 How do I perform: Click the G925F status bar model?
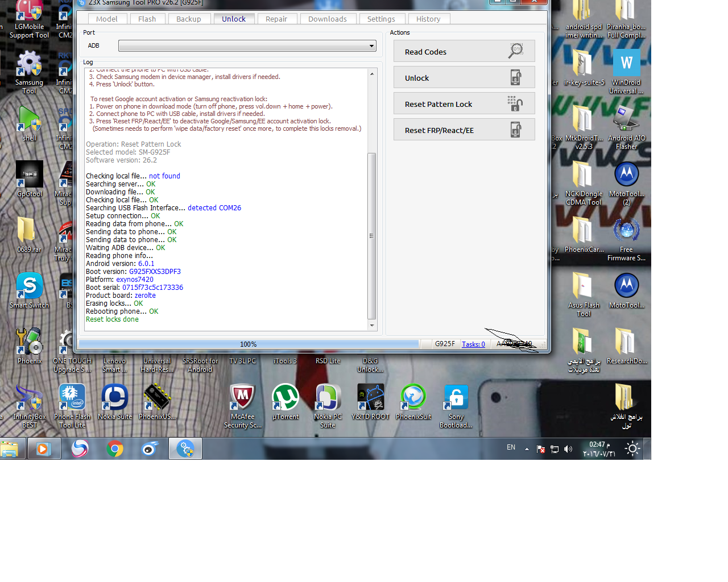pyautogui.click(x=445, y=344)
